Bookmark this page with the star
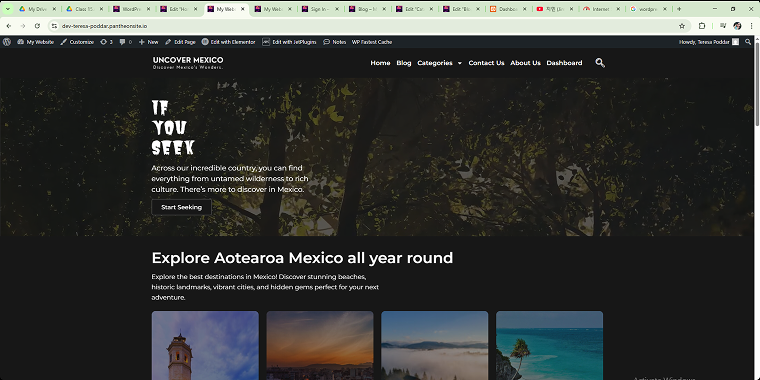Image resolution: width=760 pixels, height=380 pixels. (682, 26)
